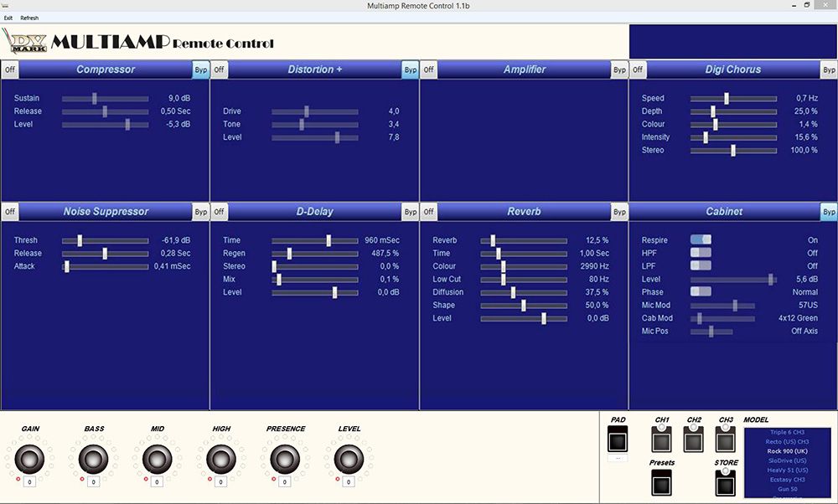838x504 pixels.
Task: Flip the Cabinet Phase switch
Action: tap(701, 291)
